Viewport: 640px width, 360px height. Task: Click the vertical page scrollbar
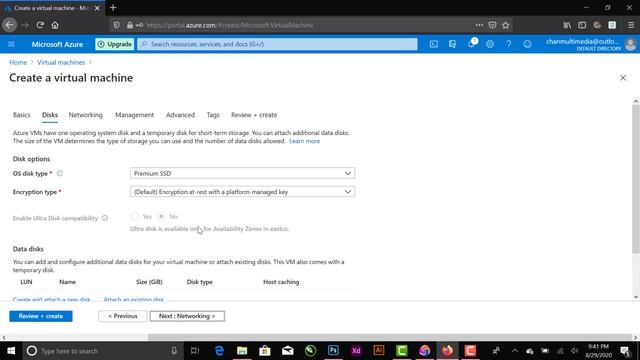pos(636,180)
